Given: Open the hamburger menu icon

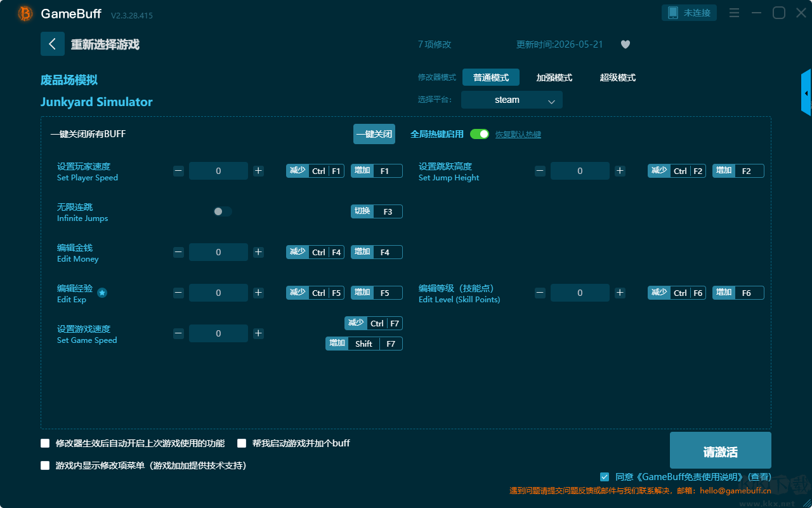Looking at the screenshot, I should (734, 13).
